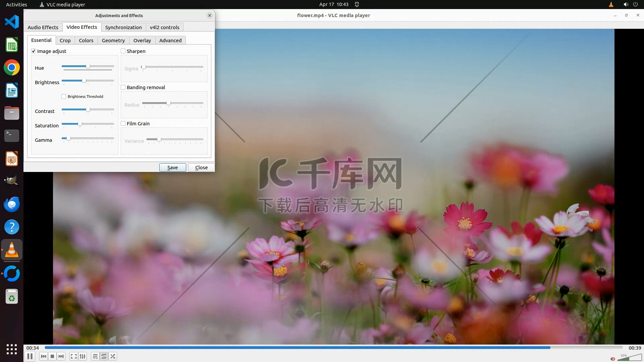Seek in the playback progress bar

pos(333,348)
